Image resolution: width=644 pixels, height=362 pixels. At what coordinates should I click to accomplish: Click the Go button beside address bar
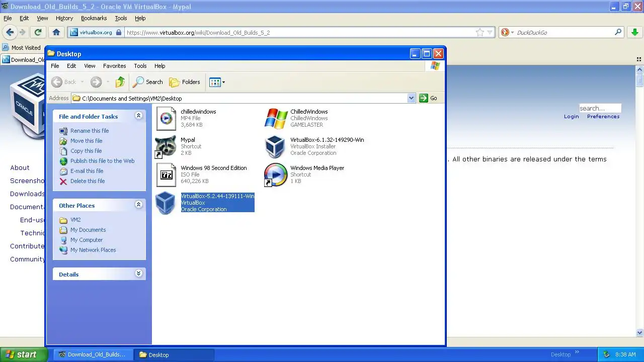click(x=428, y=98)
